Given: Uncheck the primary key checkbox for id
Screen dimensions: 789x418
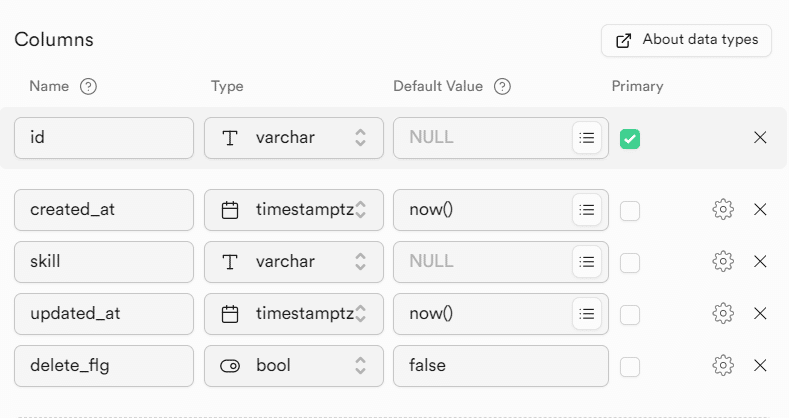Looking at the screenshot, I should pos(630,138).
